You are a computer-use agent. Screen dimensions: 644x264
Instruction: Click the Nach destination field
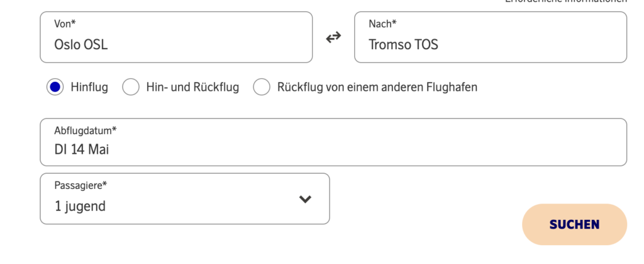pos(491,37)
